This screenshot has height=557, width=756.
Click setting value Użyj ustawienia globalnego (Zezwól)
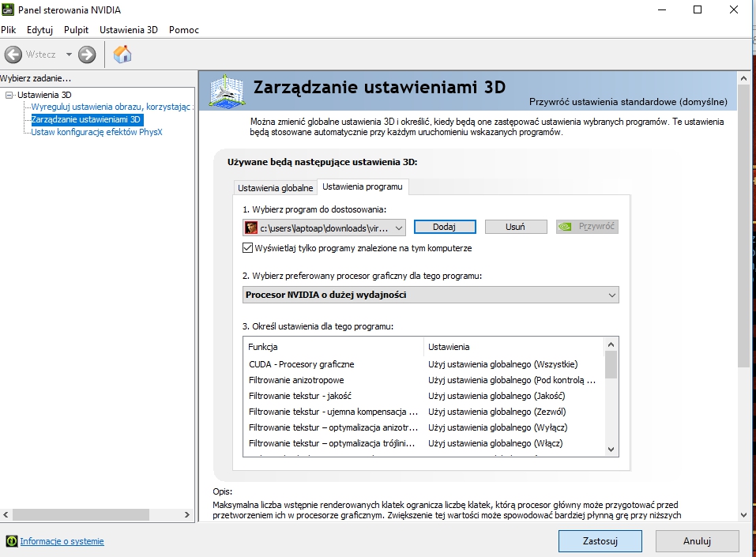click(x=497, y=412)
